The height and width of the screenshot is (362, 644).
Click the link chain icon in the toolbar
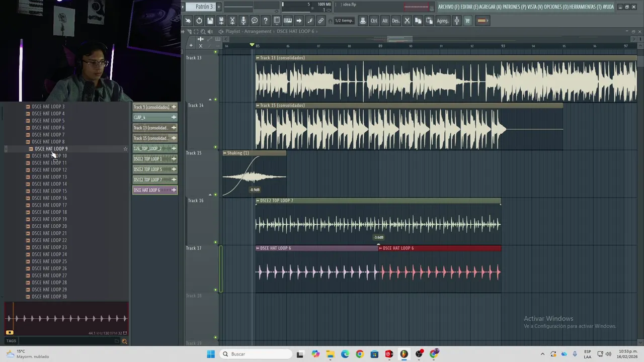[321, 21]
